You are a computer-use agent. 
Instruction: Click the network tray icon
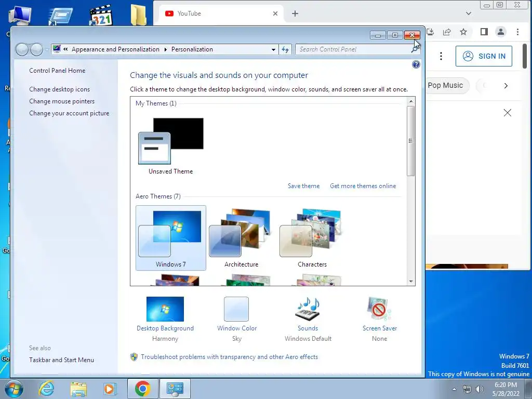pos(467,389)
